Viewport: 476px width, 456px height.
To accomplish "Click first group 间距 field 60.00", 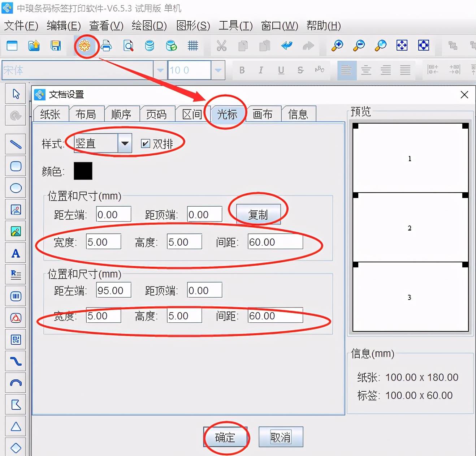I will (275, 242).
